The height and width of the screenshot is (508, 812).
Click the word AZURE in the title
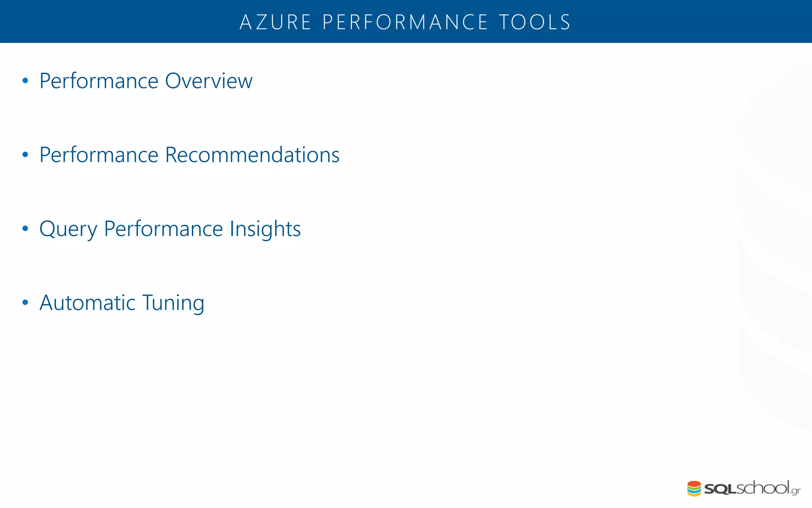275,22
